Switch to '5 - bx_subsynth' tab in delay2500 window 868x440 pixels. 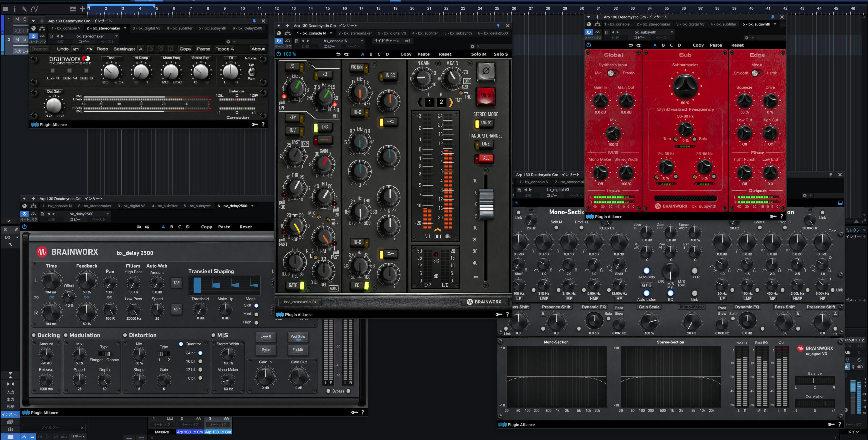point(198,206)
